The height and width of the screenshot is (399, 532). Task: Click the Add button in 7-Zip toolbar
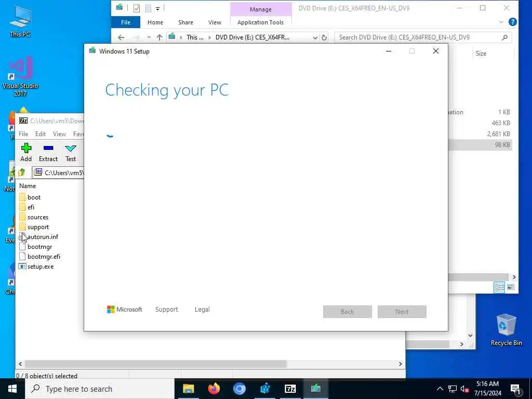26,152
